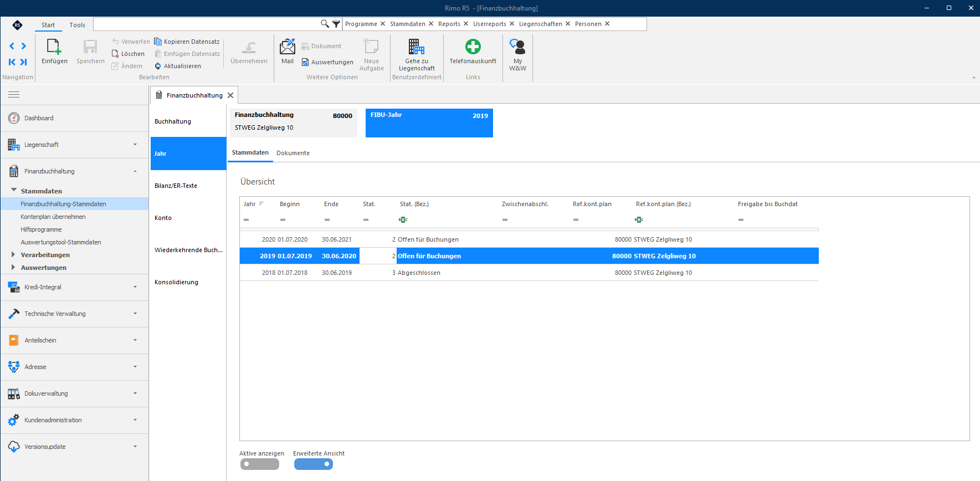Collapse the sidebar with hamburger icon
The width and height of the screenshot is (980, 481).
point(14,95)
